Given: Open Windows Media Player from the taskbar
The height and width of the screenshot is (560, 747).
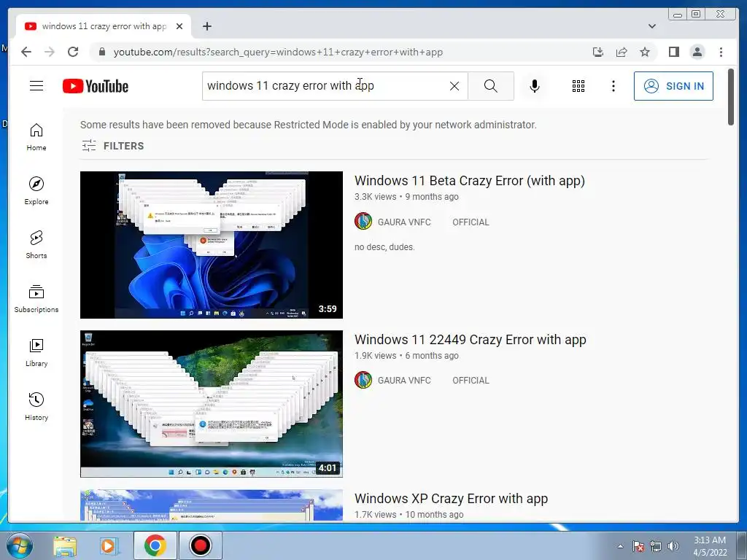Looking at the screenshot, I should 108,545.
